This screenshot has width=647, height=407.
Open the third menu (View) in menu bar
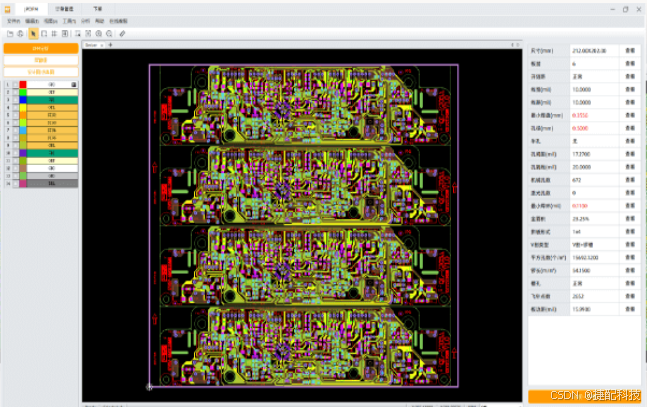pyautogui.click(x=50, y=21)
